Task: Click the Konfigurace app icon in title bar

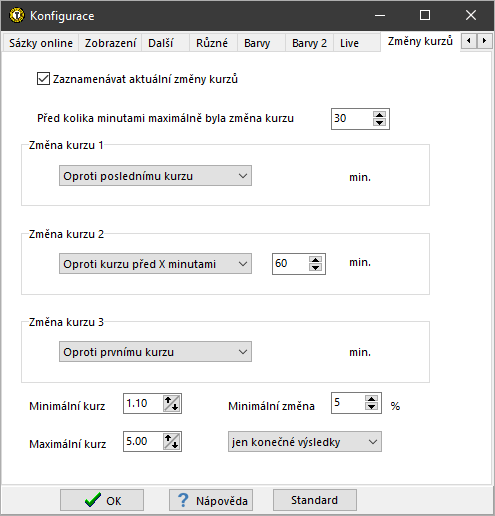Action: click(16, 15)
